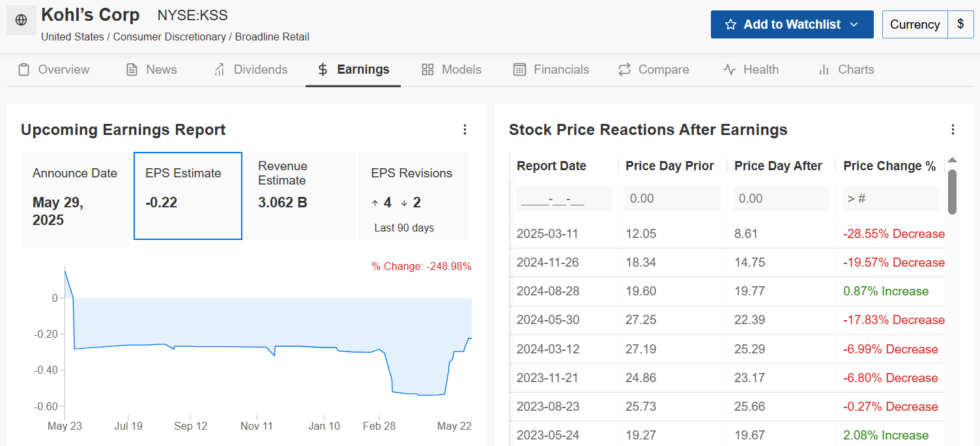Click the Broadline Retail industry text
This screenshot has width=980, height=446.
(272, 37)
